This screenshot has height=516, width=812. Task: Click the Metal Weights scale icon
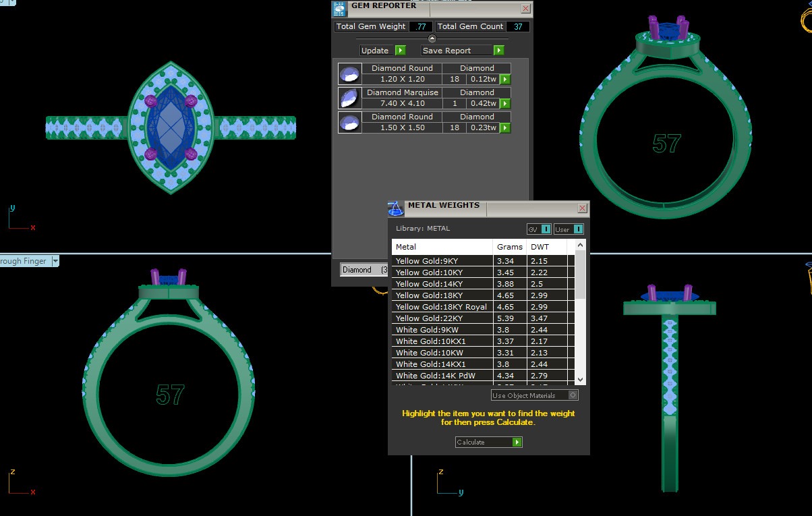pyautogui.click(x=396, y=208)
